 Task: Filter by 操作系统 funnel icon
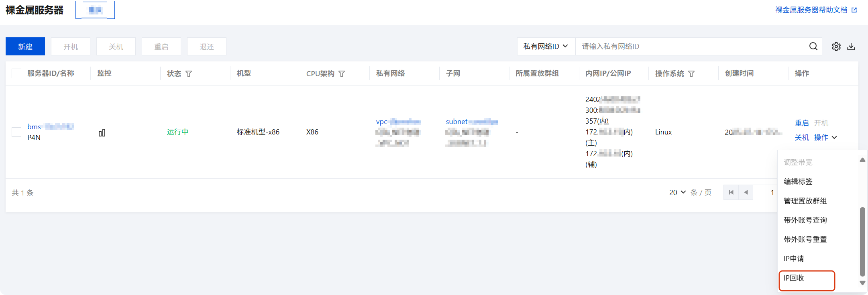pos(691,74)
